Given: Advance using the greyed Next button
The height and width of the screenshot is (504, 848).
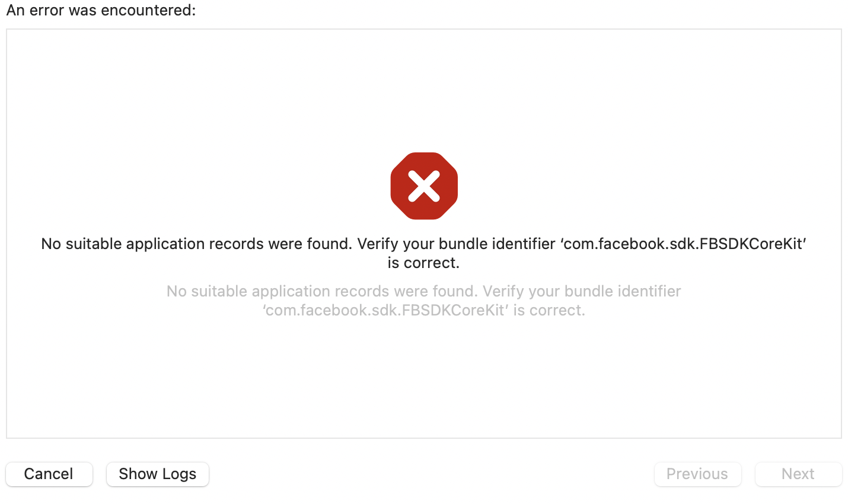Looking at the screenshot, I should (x=798, y=474).
